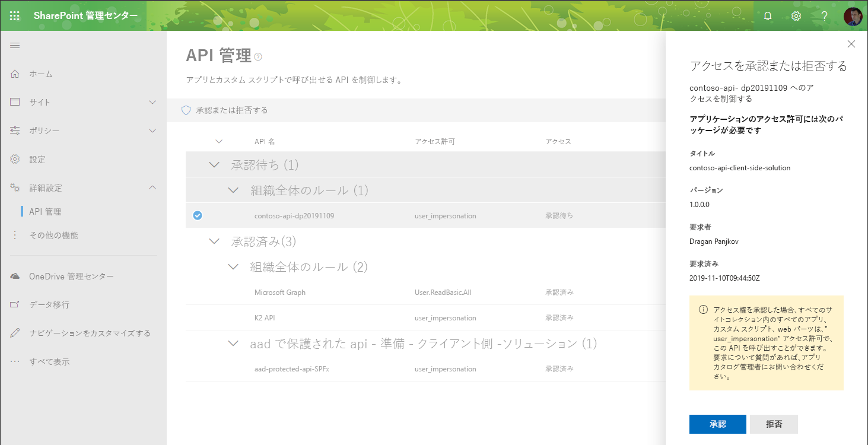Viewport: 868px width, 445px height.
Task: Open the SharePoint settings gear
Action: coord(796,15)
